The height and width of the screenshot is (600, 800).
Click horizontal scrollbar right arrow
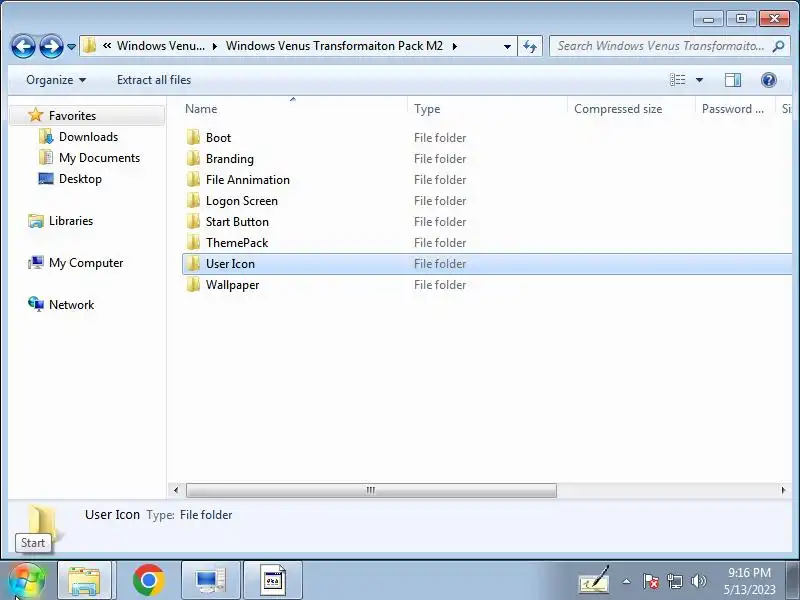(783, 490)
